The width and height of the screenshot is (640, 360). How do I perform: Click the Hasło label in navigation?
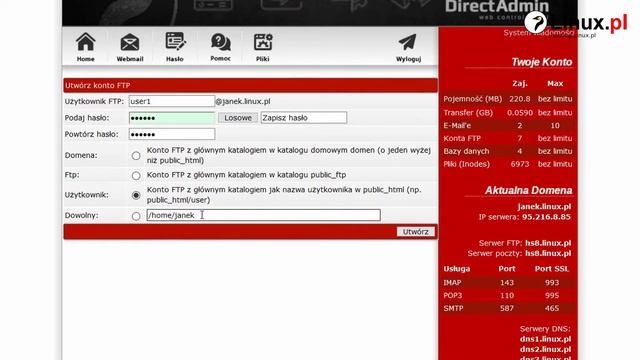click(175, 59)
